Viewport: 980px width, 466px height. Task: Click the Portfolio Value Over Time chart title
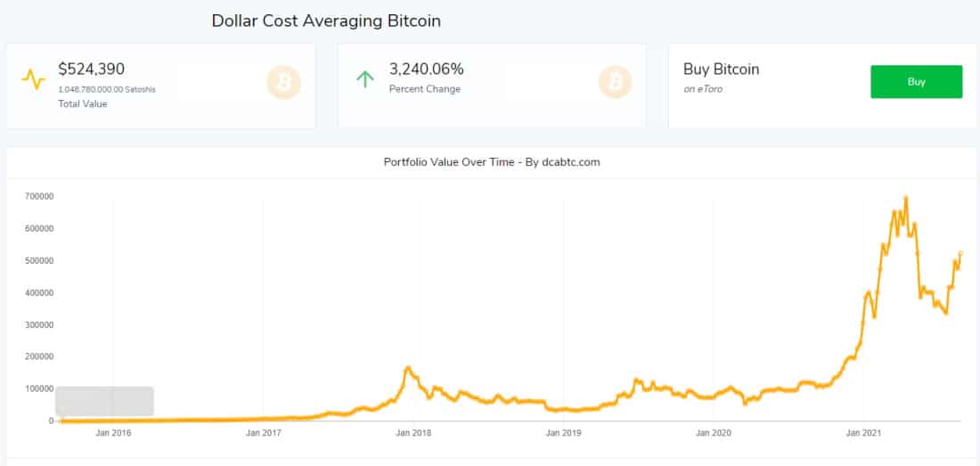click(492, 162)
